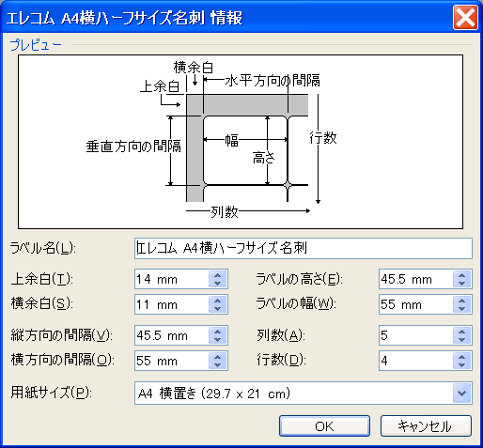Increase the 上余白 value with up arrow
The height and width of the screenshot is (448, 483).
[x=217, y=275]
